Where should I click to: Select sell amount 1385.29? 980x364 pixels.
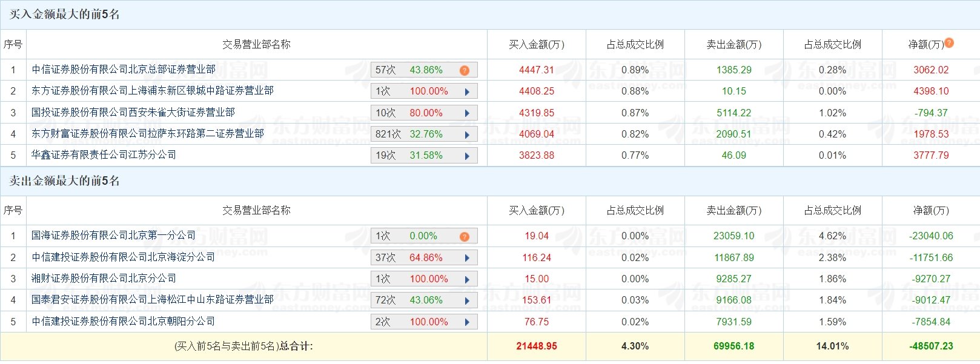point(734,70)
